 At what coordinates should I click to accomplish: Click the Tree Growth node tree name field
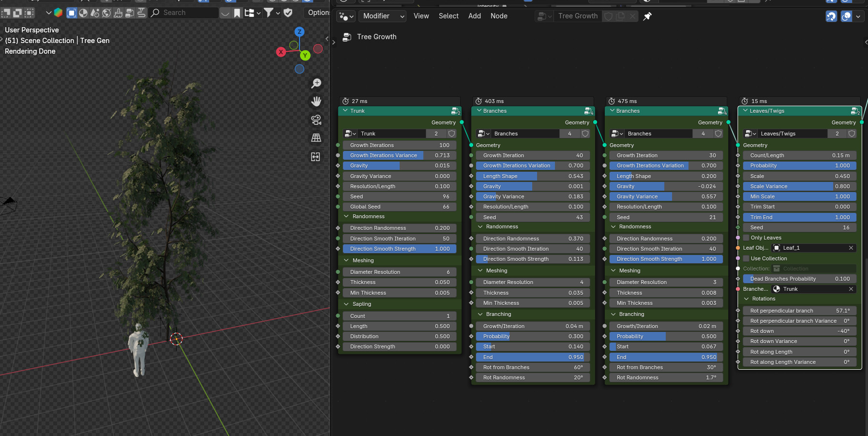(x=578, y=16)
